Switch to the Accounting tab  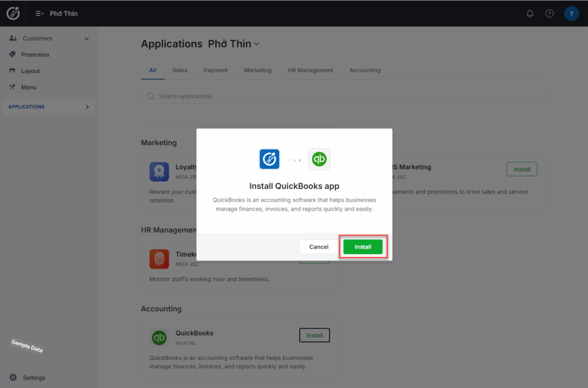click(x=365, y=71)
